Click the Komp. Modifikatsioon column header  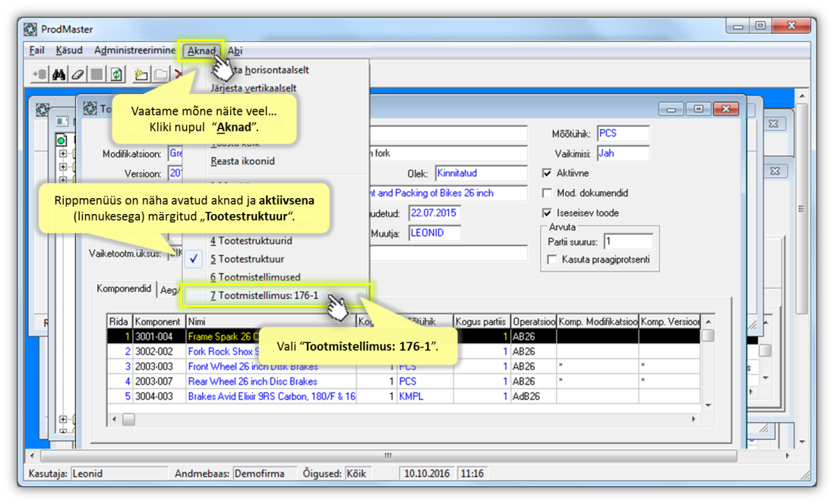pos(597,322)
